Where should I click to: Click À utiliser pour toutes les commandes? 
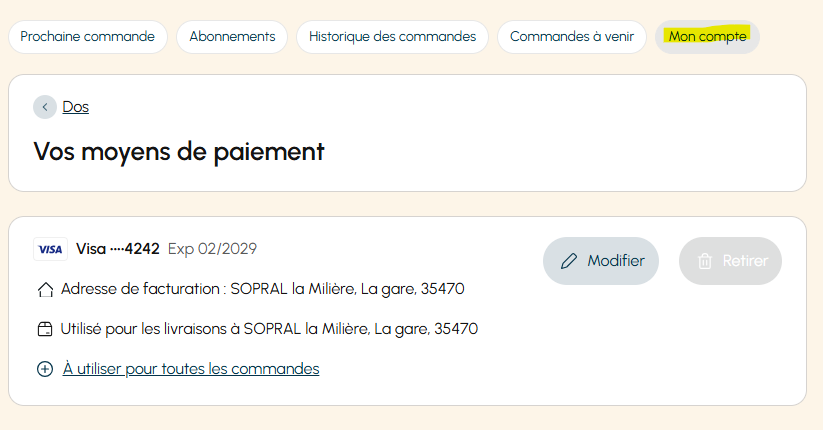click(191, 369)
